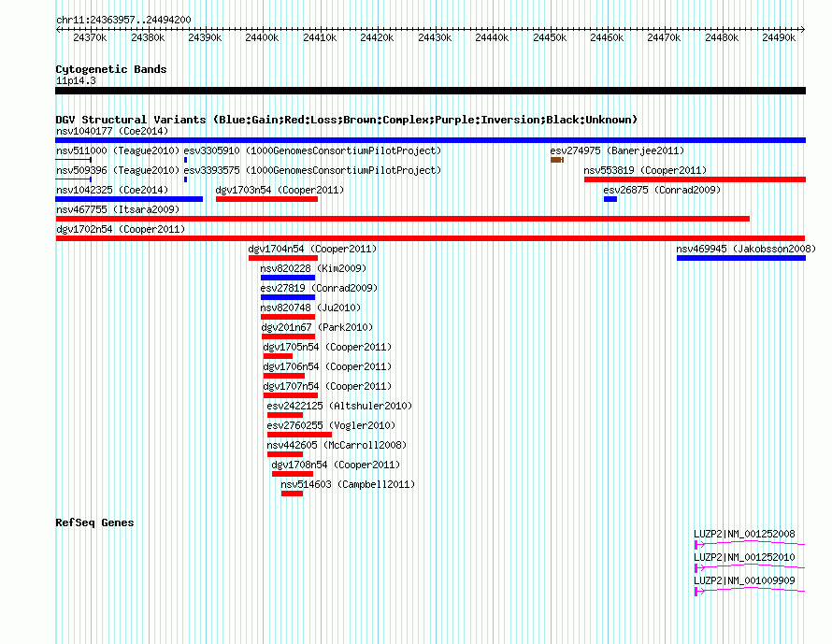Click the 24370k ruler tick label
The image size is (832, 644).
coord(90,37)
